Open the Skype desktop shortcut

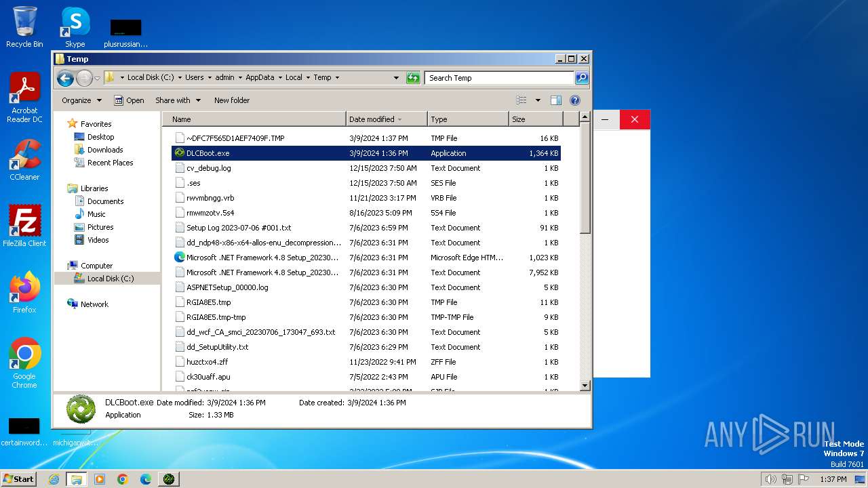point(75,27)
